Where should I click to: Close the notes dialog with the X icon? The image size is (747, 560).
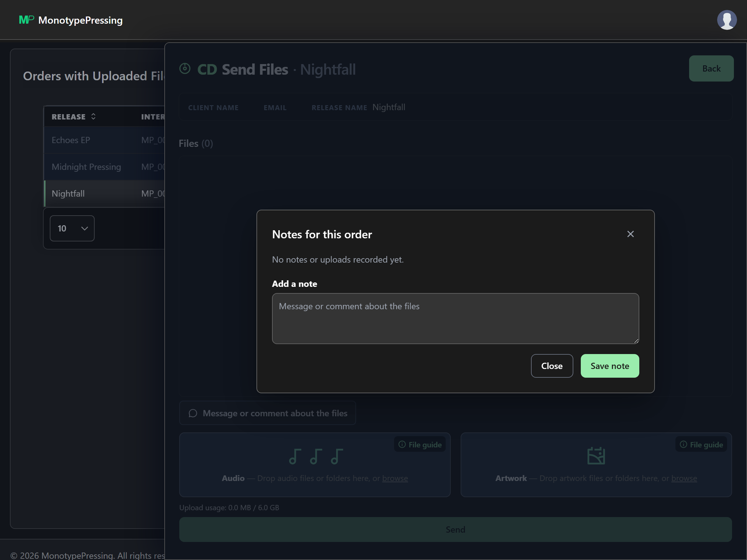coord(630,234)
